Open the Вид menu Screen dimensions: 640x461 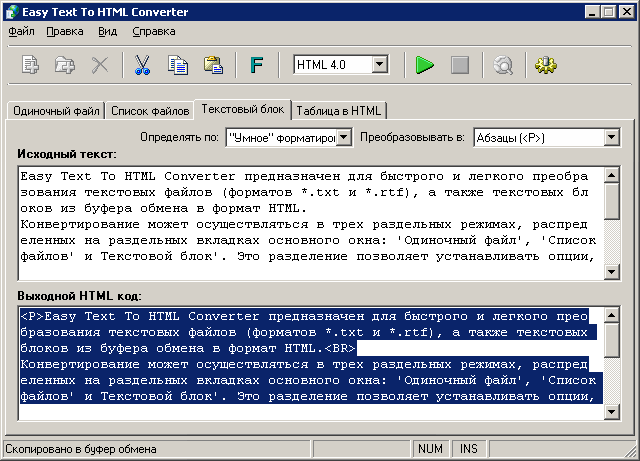pyautogui.click(x=107, y=31)
